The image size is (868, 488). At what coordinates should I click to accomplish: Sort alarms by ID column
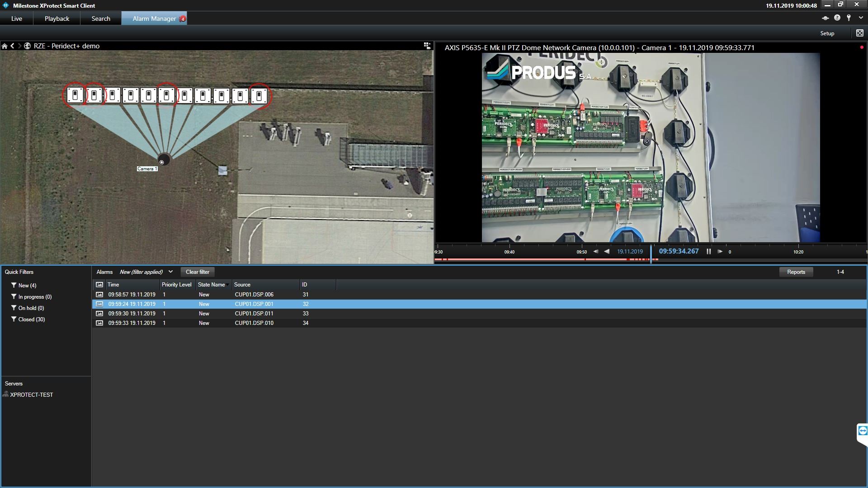click(x=318, y=285)
